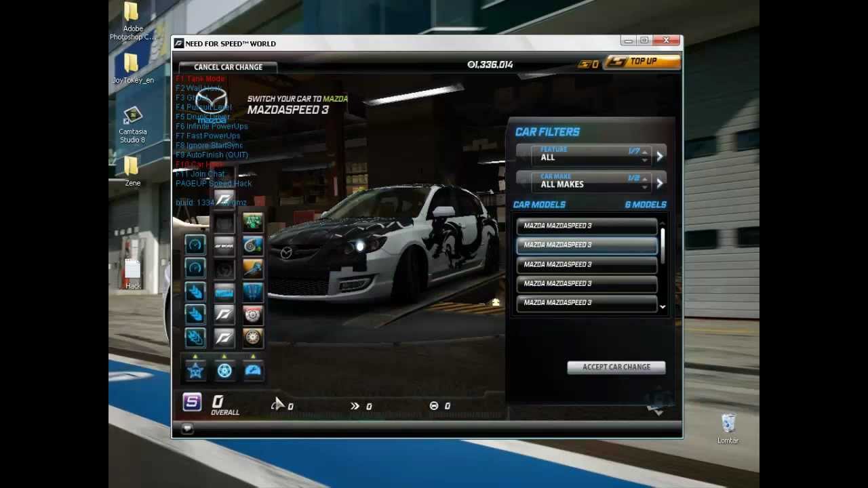Click the Need for Speed World title icon
This screenshot has width=868, height=488.
point(179,43)
